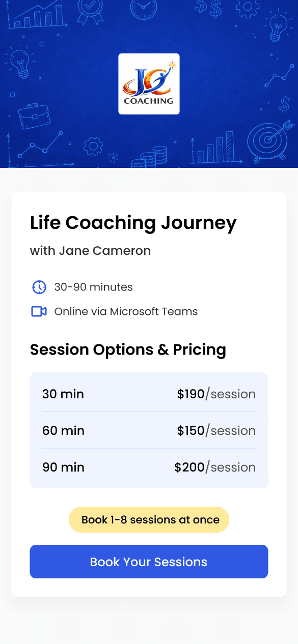Click the $200/session price
The height and width of the screenshot is (644, 298).
click(215, 467)
